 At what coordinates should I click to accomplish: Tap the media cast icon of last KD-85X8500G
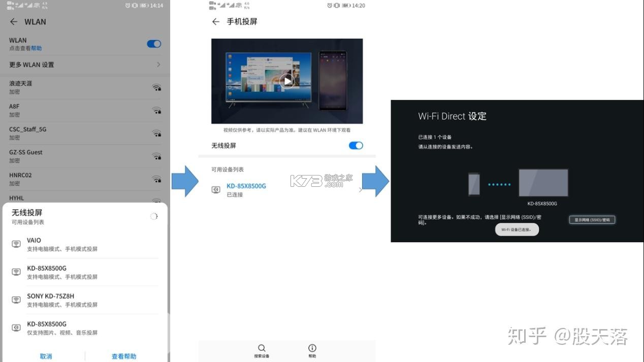(x=16, y=328)
